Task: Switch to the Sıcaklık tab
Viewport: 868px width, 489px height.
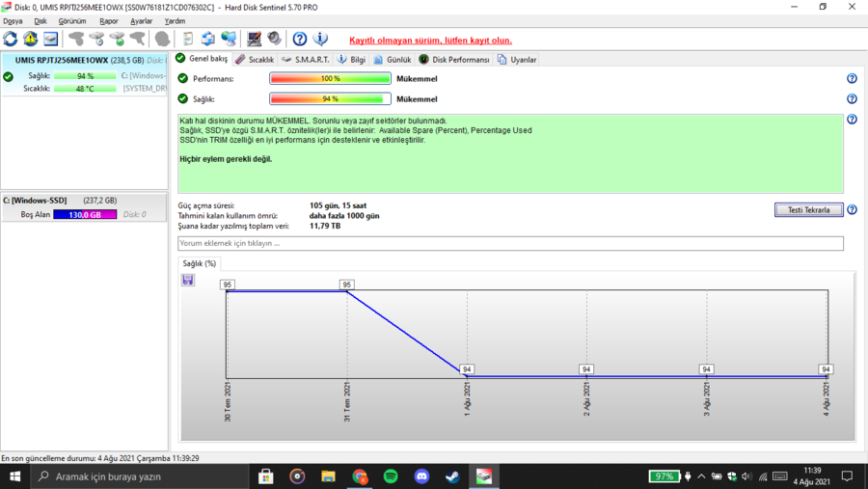Action: [x=255, y=60]
